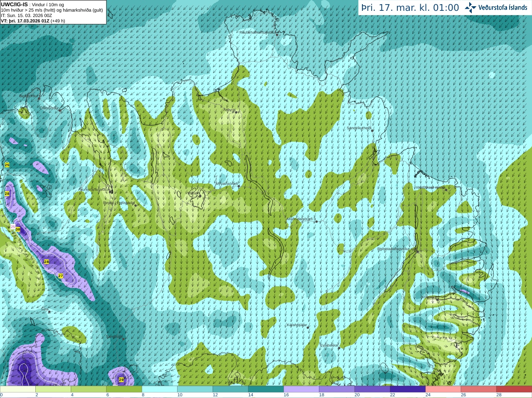Image resolution: width=532 pixels, height=398 pixels.
Task: Select the Kollaleira station dot
Action: [x=437, y=299]
